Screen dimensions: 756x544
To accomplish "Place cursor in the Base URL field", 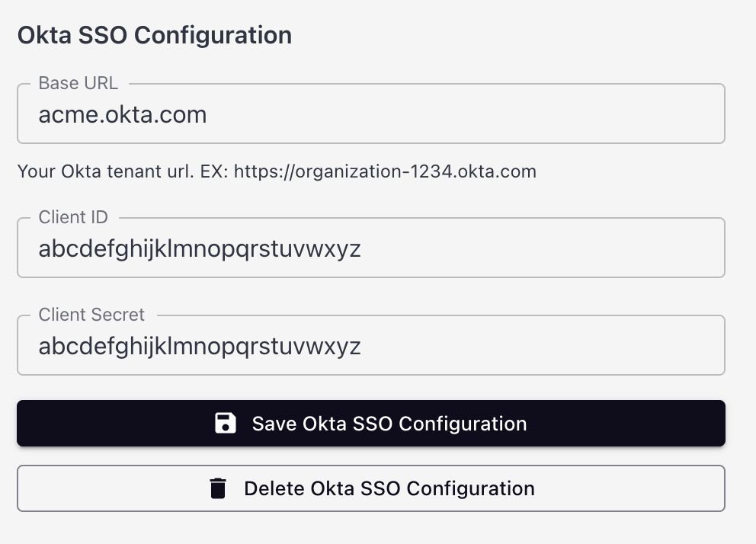I will pos(370,114).
